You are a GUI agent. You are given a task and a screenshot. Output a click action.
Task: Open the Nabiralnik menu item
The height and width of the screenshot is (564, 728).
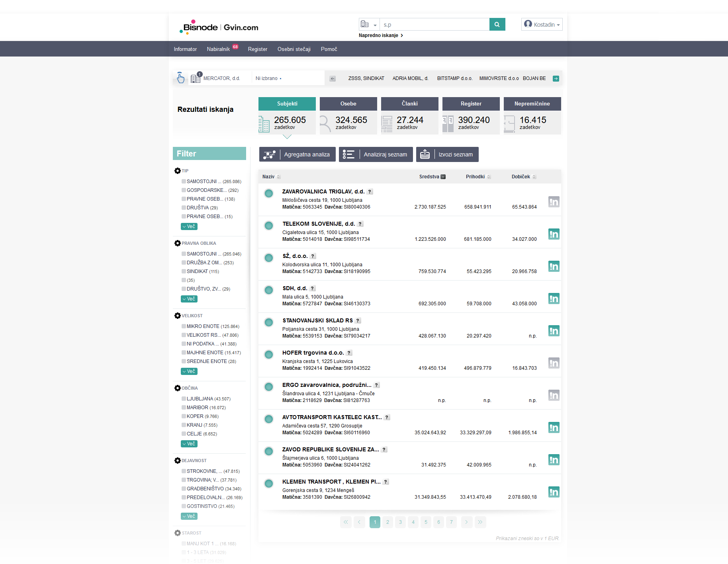point(218,49)
